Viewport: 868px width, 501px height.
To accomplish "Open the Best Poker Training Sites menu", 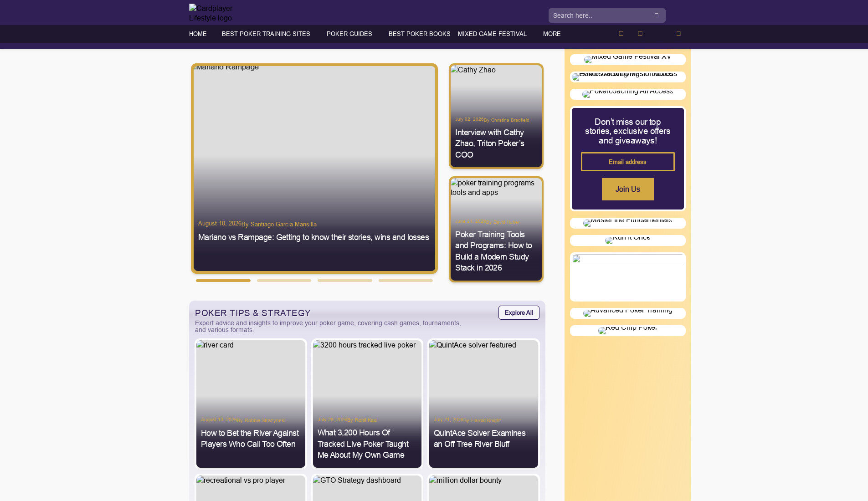I will pos(266,34).
